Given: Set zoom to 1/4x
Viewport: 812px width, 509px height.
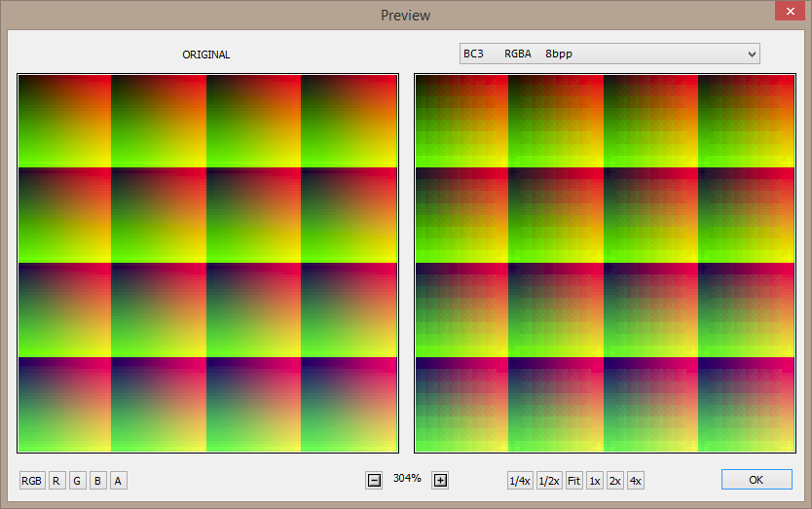Looking at the screenshot, I should tap(520, 481).
